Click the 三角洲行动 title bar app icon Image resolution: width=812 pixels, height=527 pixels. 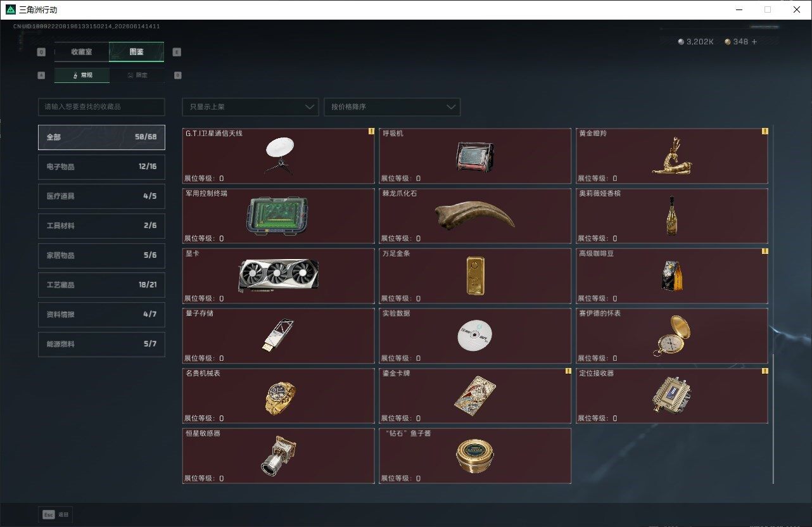point(10,10)
